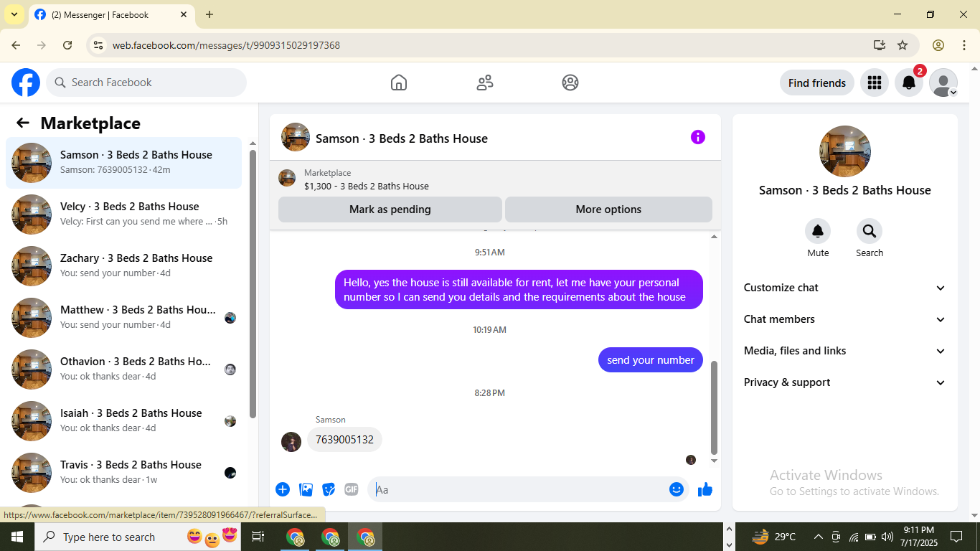The image size is (980, 551).
Task: Install app icon in address bar
Action: coord(880,45)
